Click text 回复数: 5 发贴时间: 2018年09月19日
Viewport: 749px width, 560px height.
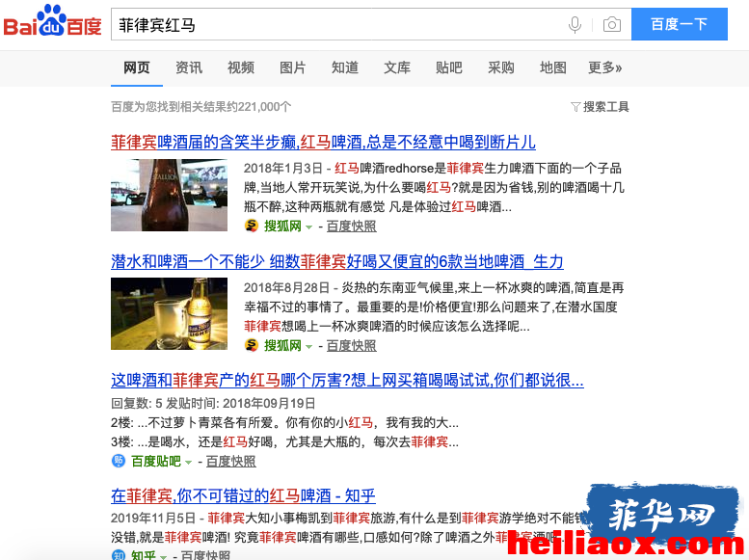coord(213,403)
